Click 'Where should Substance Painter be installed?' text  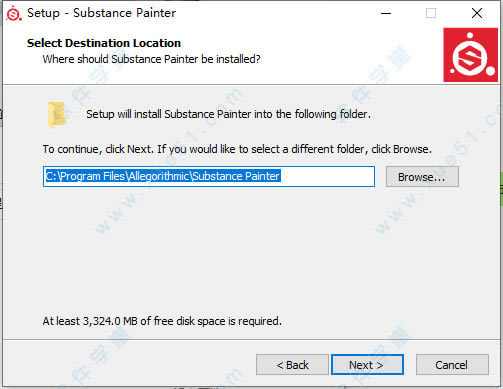151,59
